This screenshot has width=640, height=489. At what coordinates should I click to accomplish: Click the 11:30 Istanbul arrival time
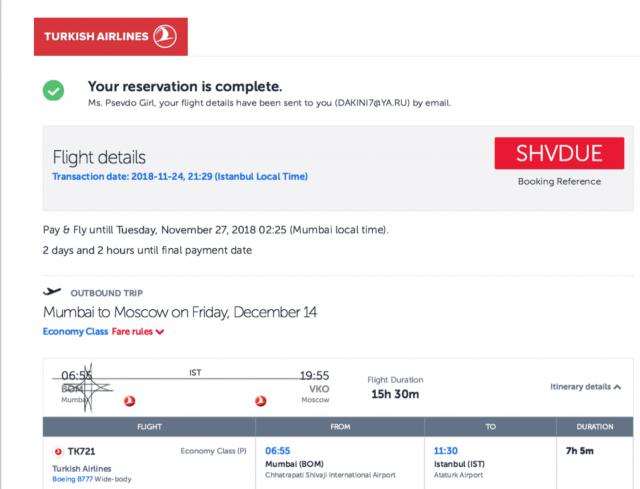445,451
